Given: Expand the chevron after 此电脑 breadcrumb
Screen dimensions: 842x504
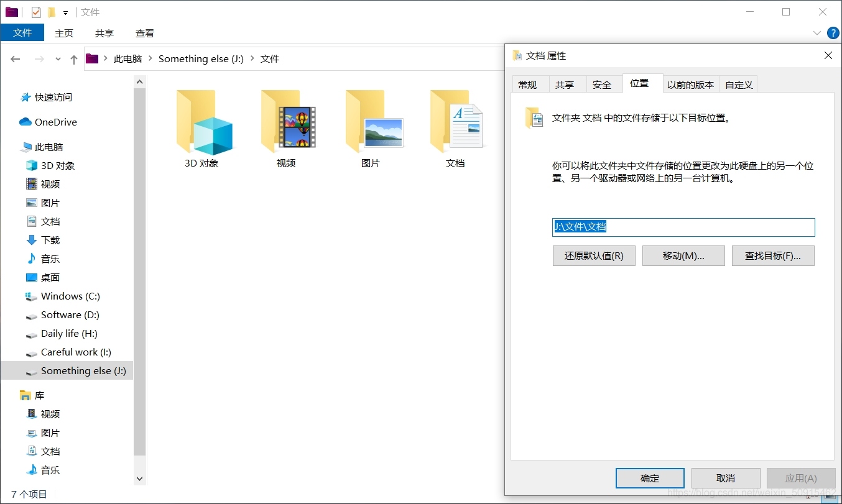Looking at the screenshot, I should coord(150,59).
